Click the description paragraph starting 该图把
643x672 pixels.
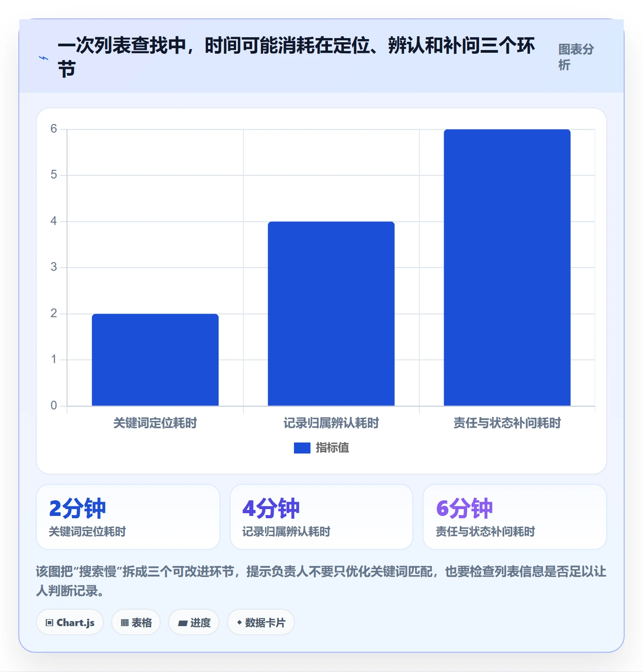point(321,581)
